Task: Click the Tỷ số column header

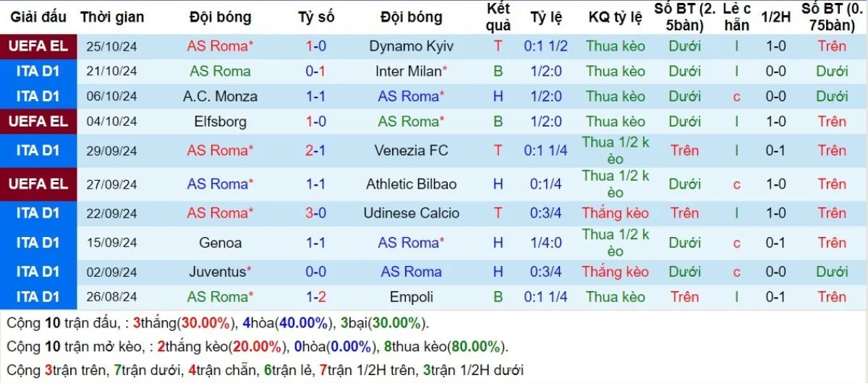Action: pyautogui.click(x=316, y=17)
